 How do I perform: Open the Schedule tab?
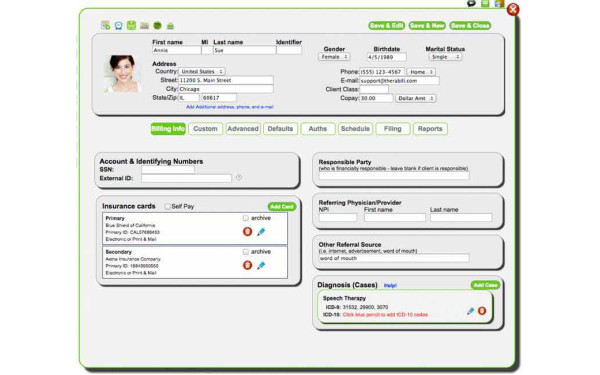click(355, 129)
